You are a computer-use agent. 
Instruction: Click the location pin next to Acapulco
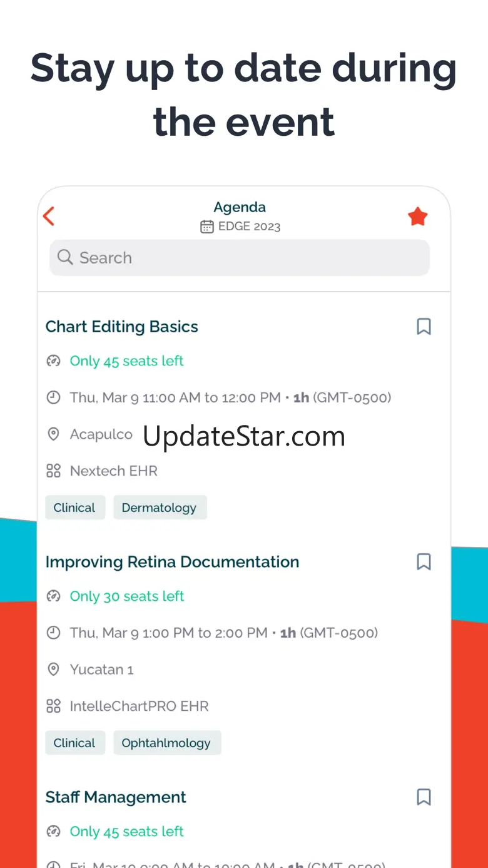coord(54,434)
